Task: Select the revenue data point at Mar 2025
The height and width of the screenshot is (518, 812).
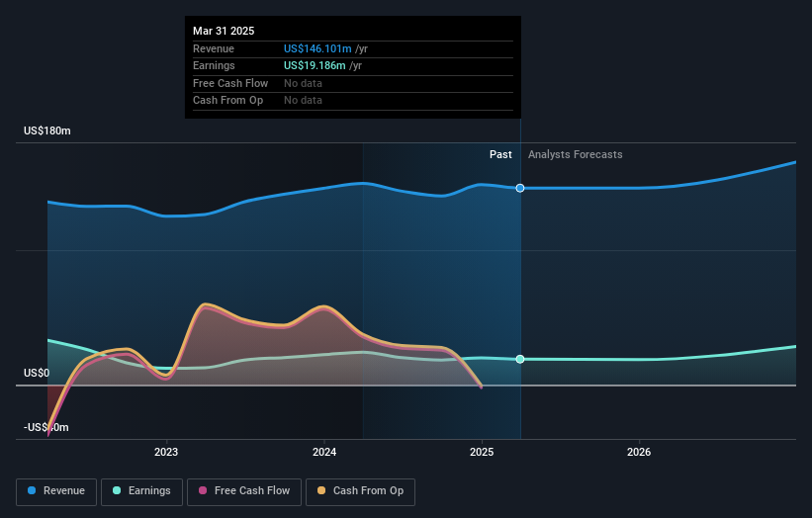Action: 520,188
